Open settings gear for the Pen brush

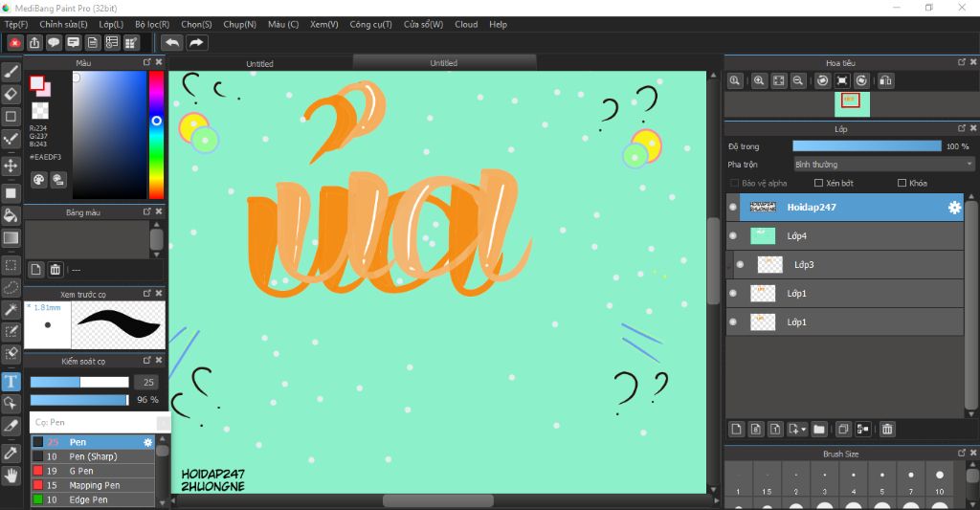pos(147,442)
